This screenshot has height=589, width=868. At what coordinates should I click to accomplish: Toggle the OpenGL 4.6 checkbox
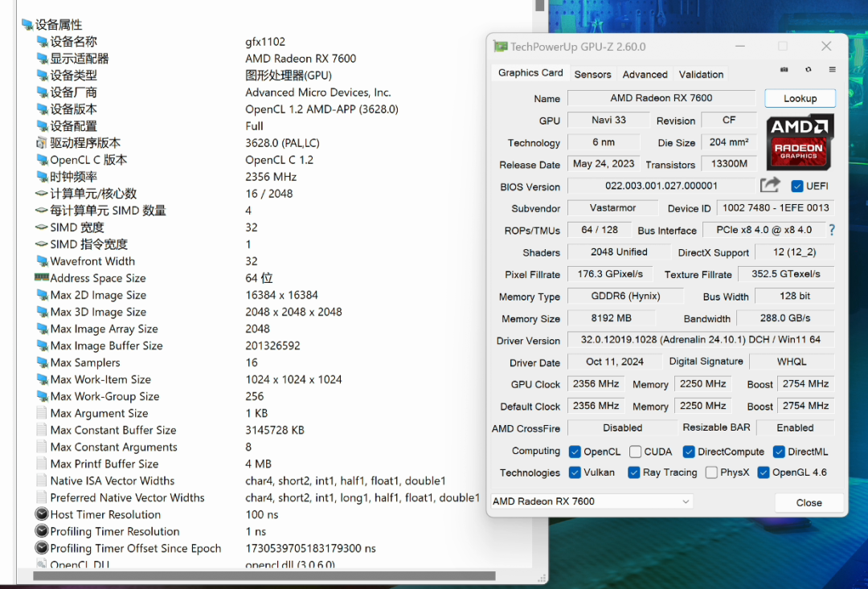(x=764, y=472)
